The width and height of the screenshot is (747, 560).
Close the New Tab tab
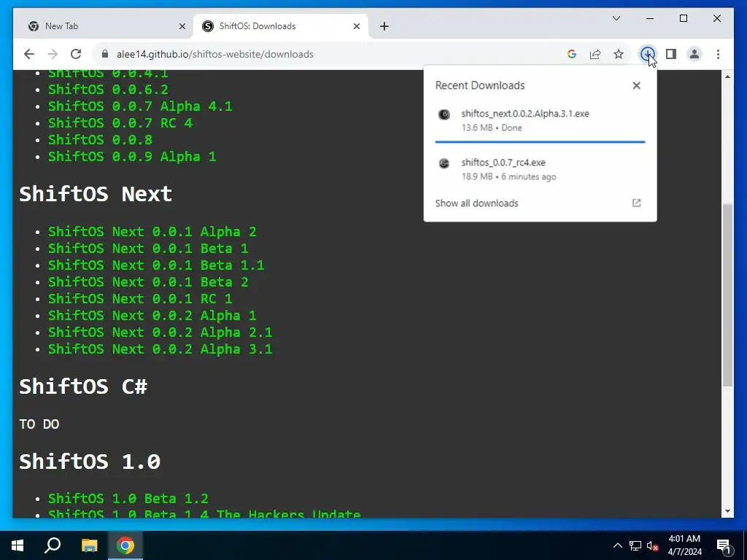click(182, 27)
